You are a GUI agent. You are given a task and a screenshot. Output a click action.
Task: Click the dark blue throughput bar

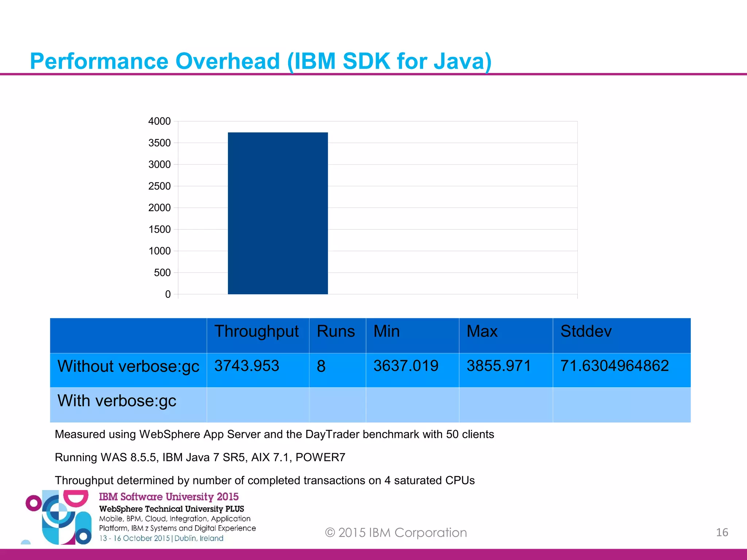pos(278,213)
